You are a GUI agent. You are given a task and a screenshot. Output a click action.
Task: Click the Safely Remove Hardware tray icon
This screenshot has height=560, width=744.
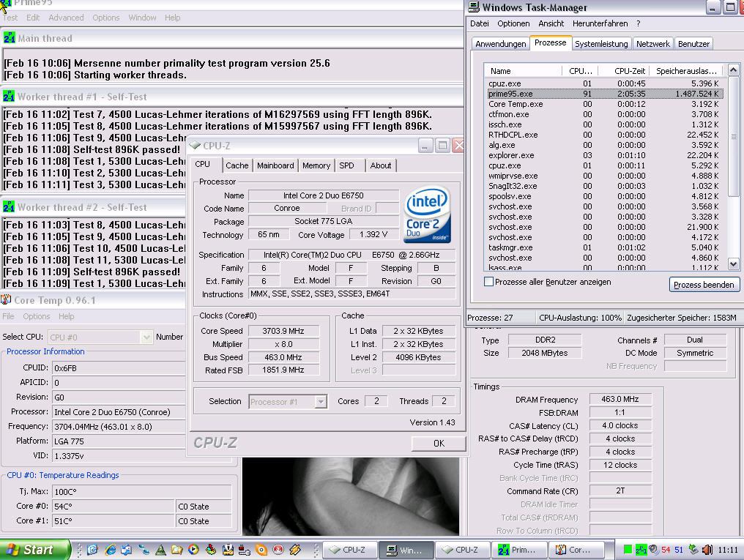tap(693, 550)
